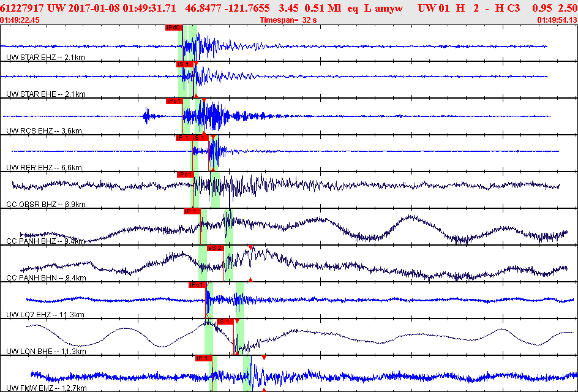578x392 pixels.
Task: Select the iS 1 pick flag on LON BHE
Action: 225,322
